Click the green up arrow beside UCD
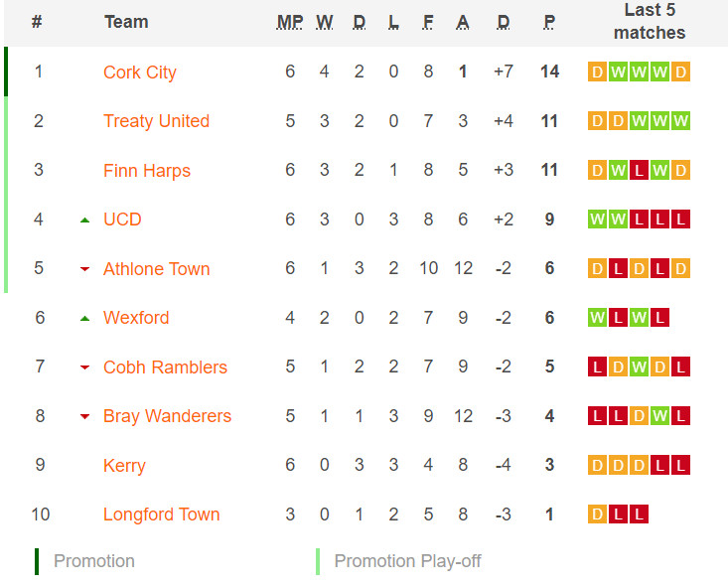The width and height of the screenshot is (728, 588). [x=84, y=220]
